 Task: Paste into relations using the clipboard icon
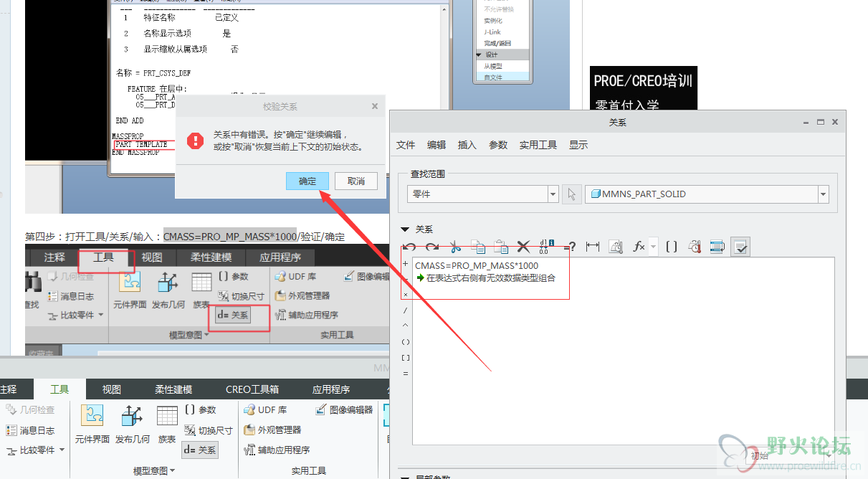502,247
